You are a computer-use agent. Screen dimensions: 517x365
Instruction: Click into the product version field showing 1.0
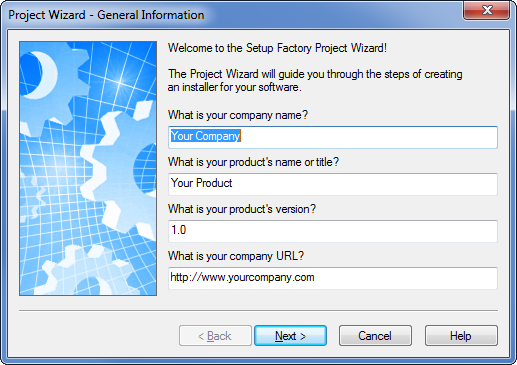click(333, 231)
